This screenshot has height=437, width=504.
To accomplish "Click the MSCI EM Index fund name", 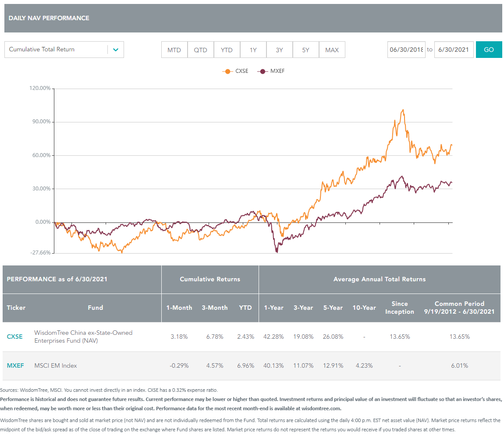I will pos(56,365).
